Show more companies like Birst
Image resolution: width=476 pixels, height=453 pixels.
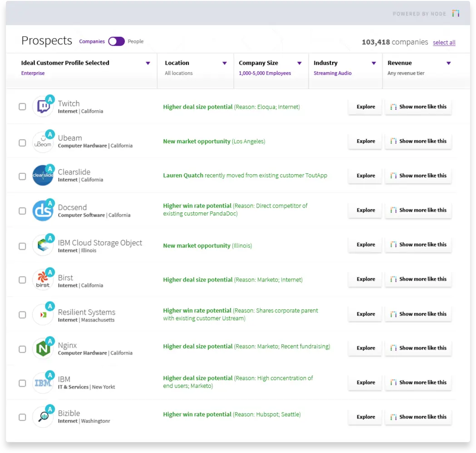click(418, 279)
